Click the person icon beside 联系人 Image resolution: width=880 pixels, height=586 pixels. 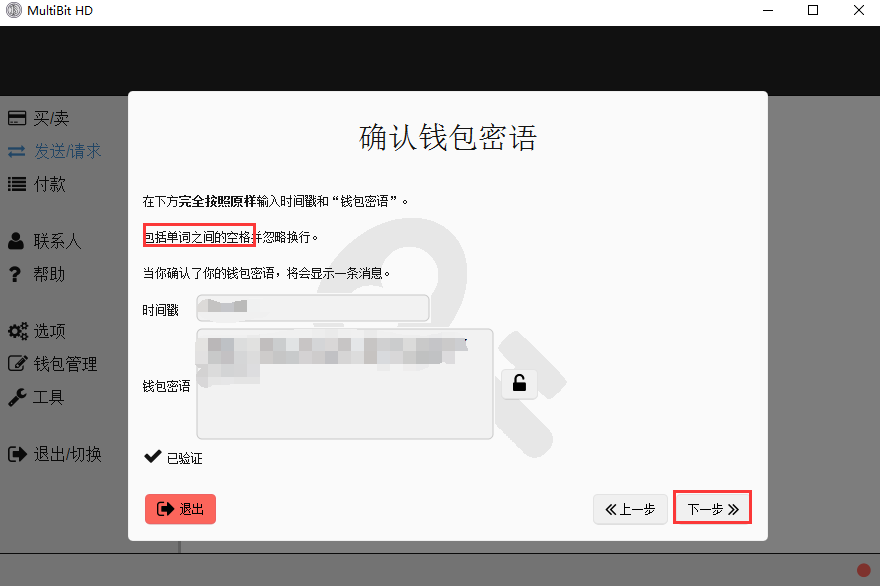point(16,241)
